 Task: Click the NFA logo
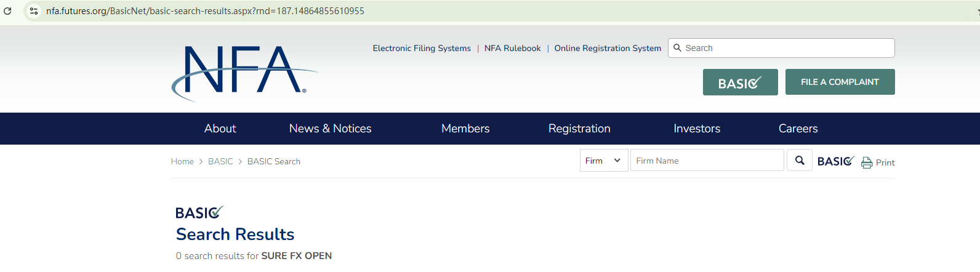pyautogui.click(x=244, y=73)
